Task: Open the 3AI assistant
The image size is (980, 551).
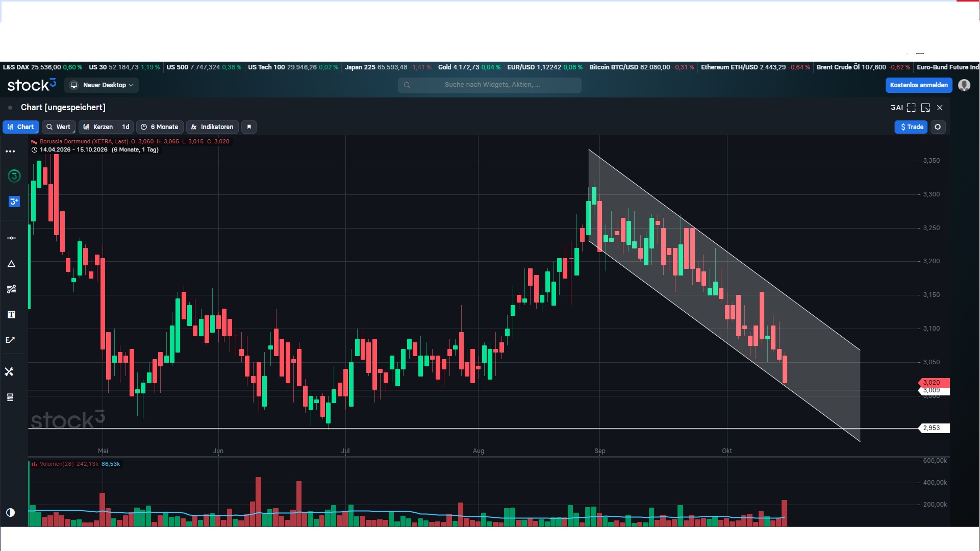Action: (x=896, y=108)
